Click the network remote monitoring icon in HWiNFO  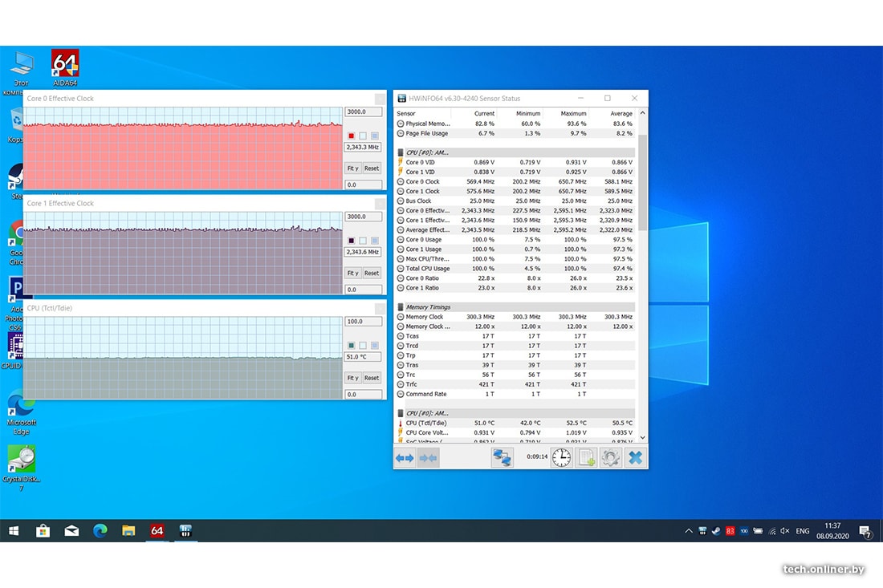[x=503, y=458]
